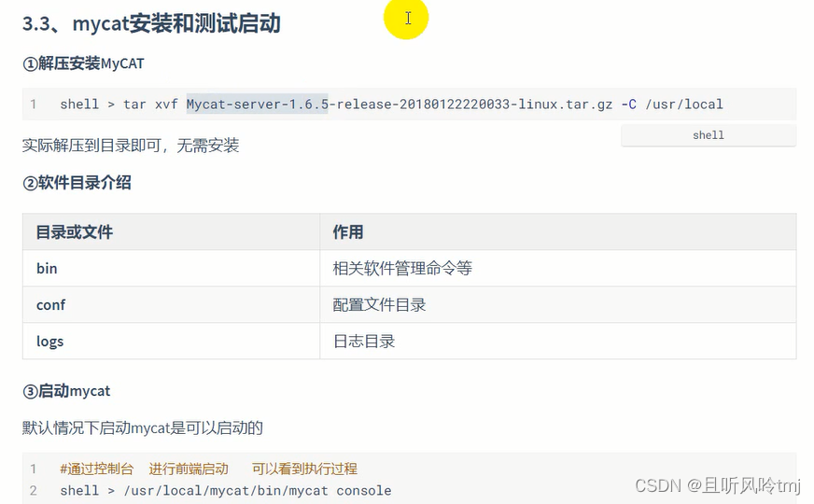This screenshot has width=814, height=504.
Task: Click the command "/usr/local/mycat/bin/mycat console"
Action: 258,491
